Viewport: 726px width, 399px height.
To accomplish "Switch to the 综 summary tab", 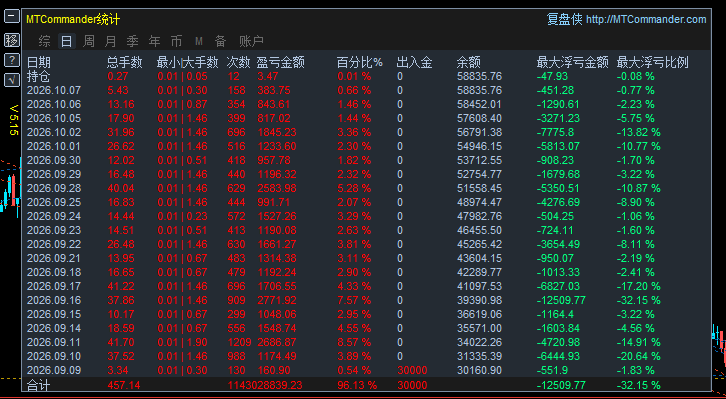I will (x=44, y=41).
